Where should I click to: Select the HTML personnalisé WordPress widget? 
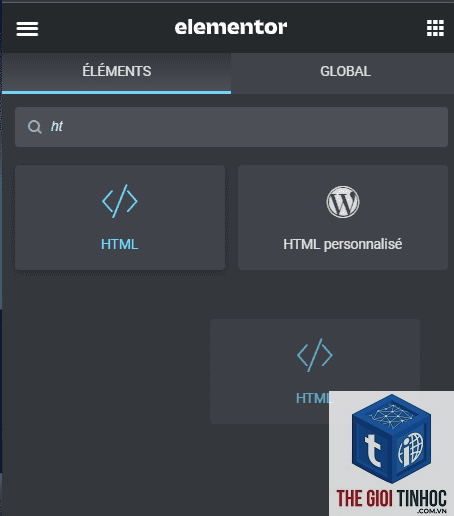click(x=343, y=217)
